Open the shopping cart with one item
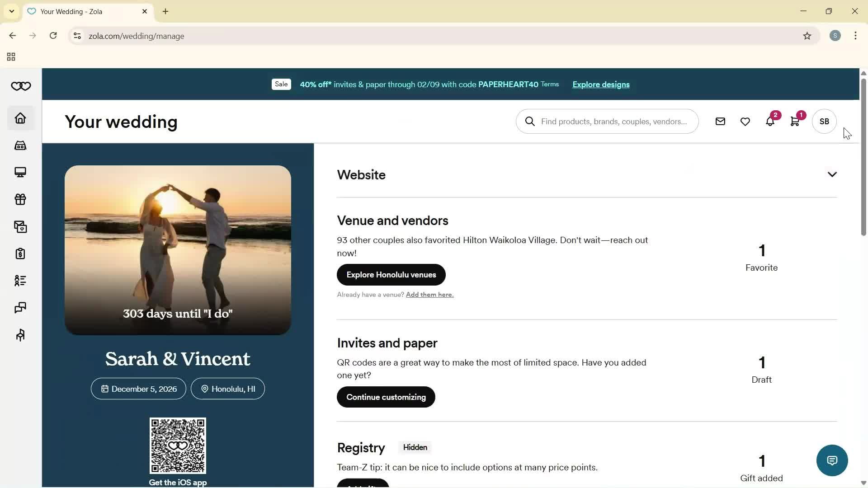Image resolution: width=868 pixels, height=488 pixels. point(795,121)
